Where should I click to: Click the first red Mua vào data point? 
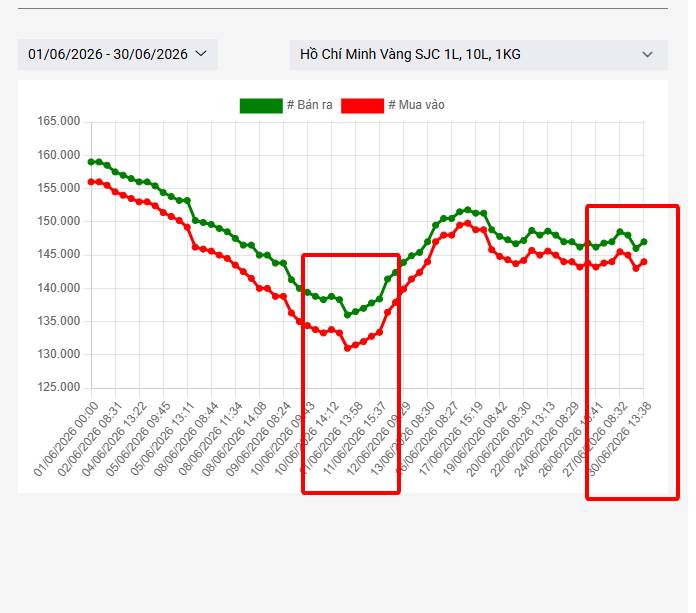point(91,182)
